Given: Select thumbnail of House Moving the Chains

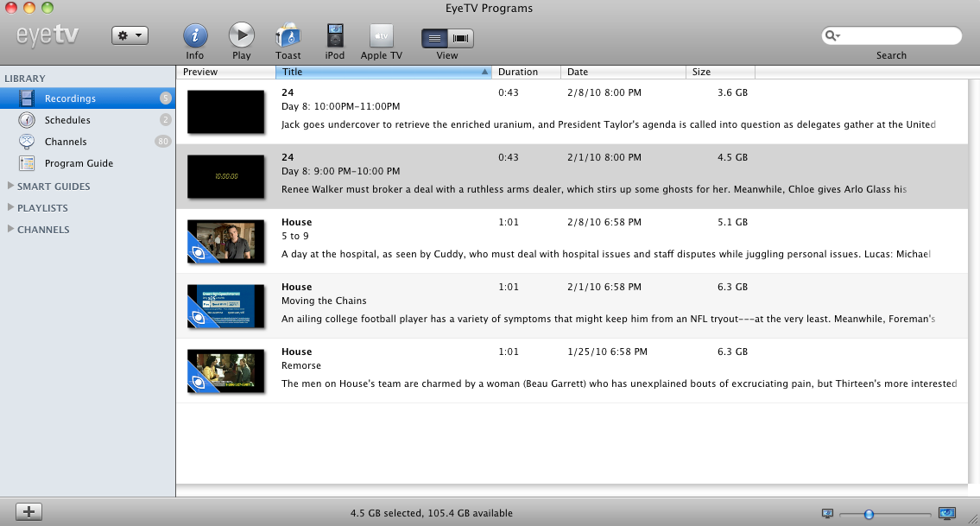Looking at the screenshot, I should tap(225, 306).
